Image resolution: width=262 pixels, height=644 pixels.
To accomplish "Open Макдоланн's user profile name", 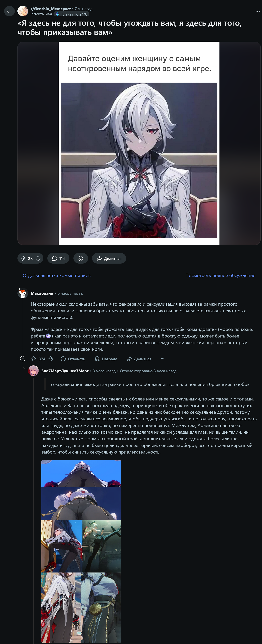I will [42, 293].
